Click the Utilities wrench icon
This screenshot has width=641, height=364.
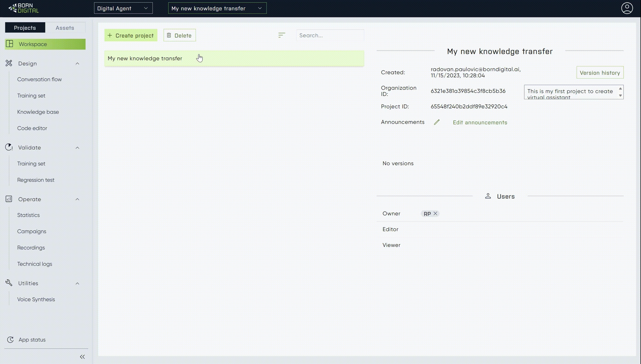[x=9, y=283]
